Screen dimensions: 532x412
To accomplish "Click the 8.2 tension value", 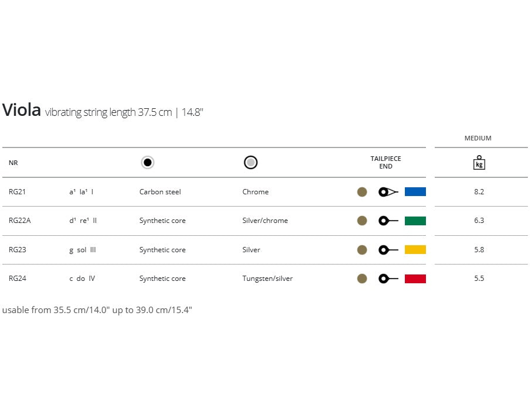I will (x=479, y=192).
